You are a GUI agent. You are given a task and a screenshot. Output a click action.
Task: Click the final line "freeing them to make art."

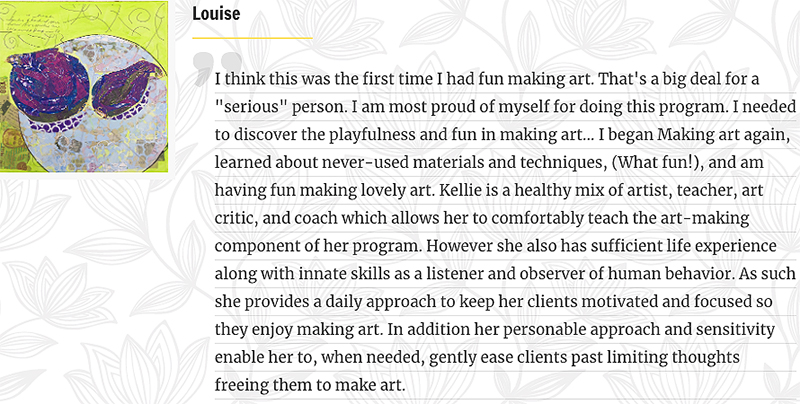click(x=310, y=385)
